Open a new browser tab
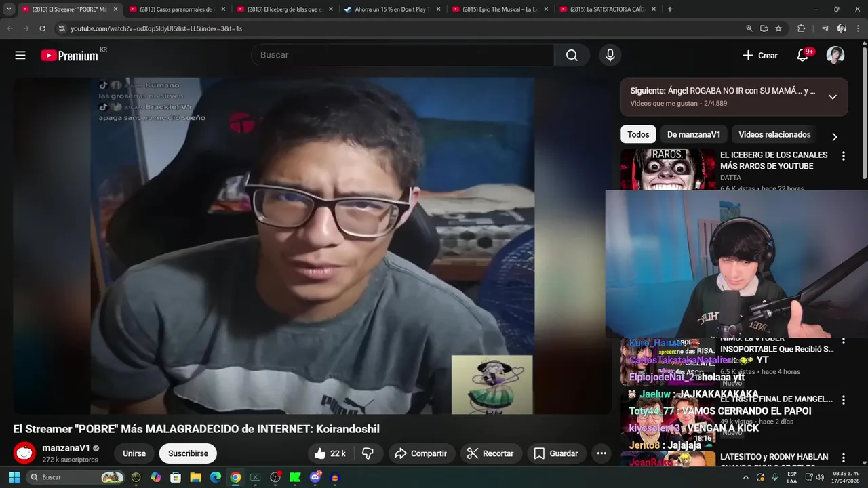Screen dimensions: 868x488 [670, 9]
